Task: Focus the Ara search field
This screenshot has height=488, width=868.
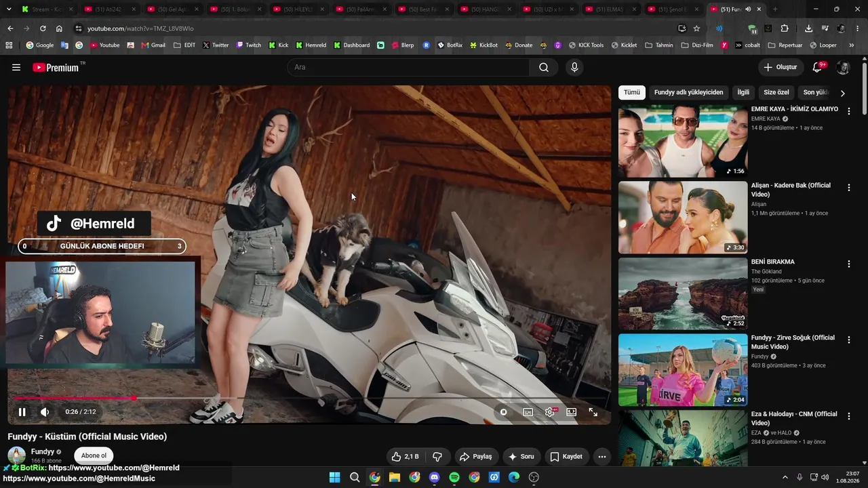Action: point(409,67)
